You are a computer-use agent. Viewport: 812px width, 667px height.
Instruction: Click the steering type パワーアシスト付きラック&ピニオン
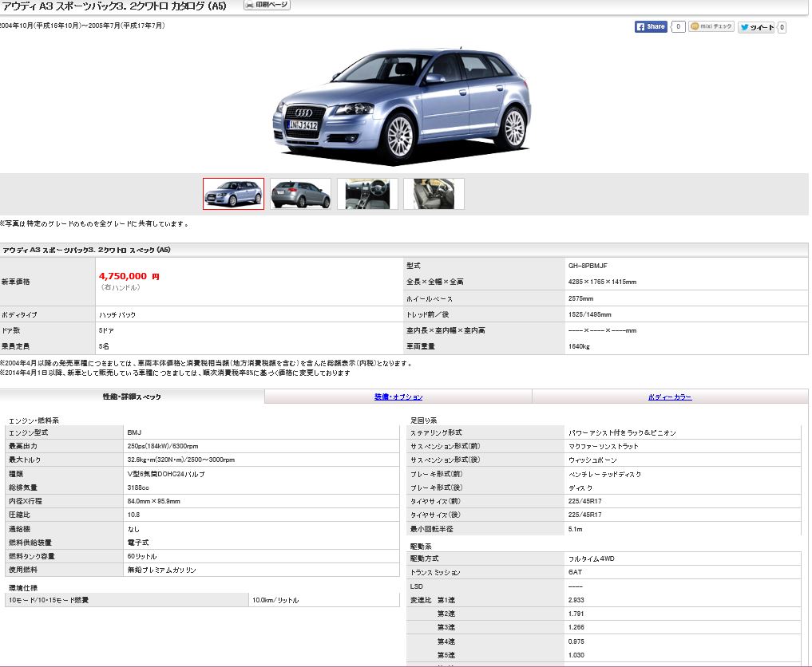[x=622, y=432]
